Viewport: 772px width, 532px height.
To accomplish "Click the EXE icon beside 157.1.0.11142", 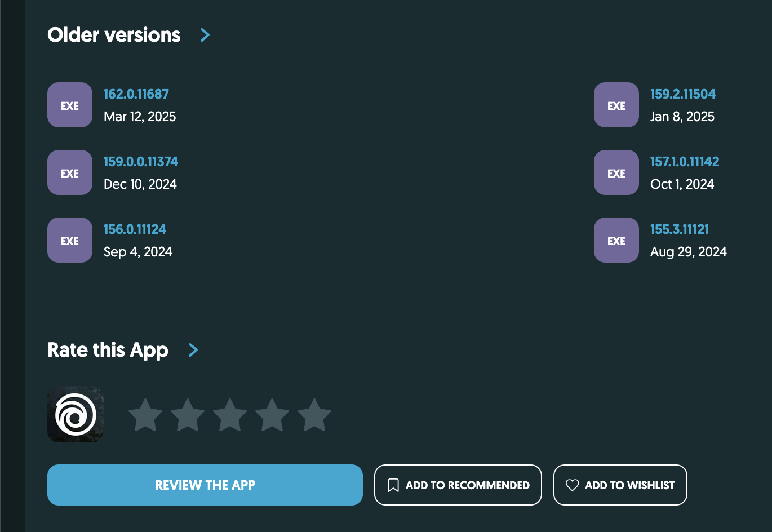I will click(616, 173).
